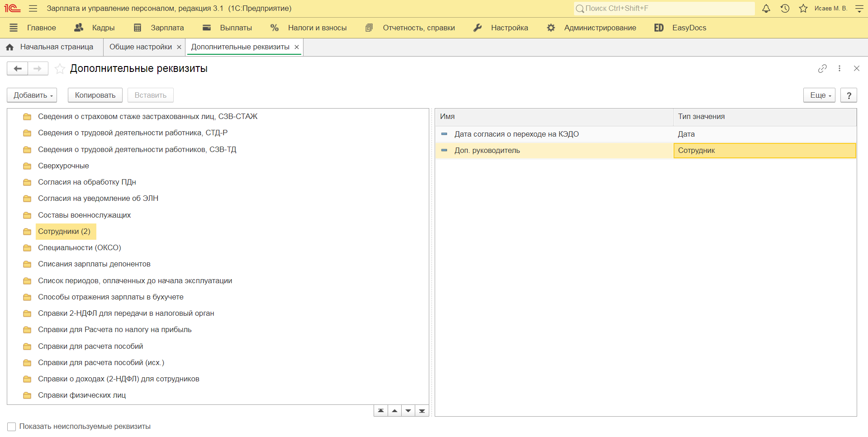Image resolution: width=868 pixels, height=437 pixels.
Task: Navigate back with left arrow
Action: [18, 69]
